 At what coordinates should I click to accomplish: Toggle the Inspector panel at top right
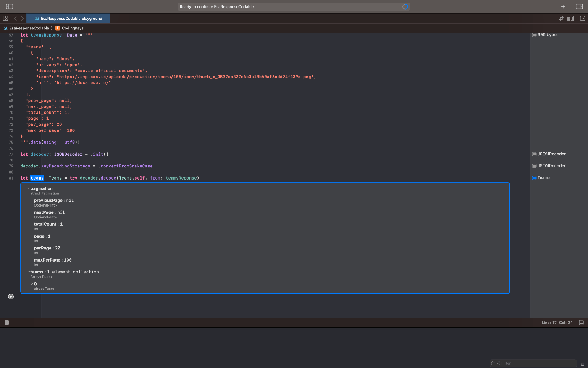(579, 6)
